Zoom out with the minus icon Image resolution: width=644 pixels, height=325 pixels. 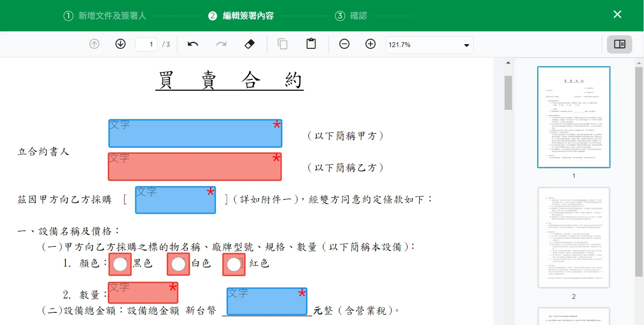344,44
